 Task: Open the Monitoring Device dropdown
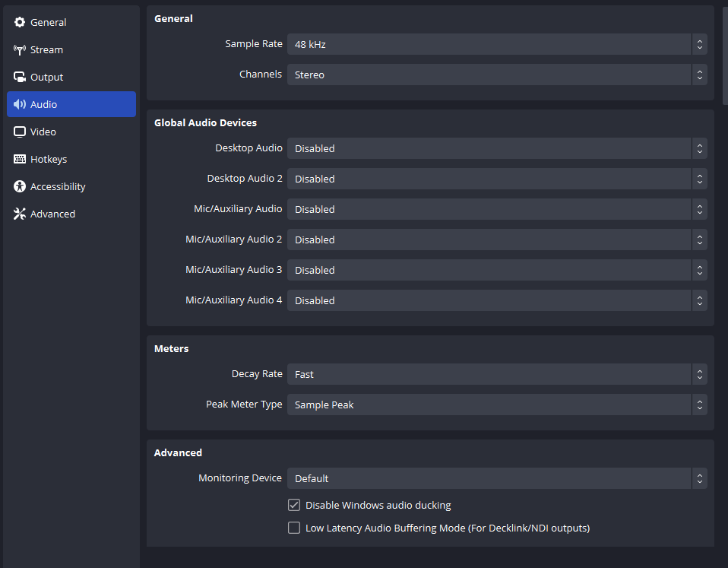[x=496, y=478]
